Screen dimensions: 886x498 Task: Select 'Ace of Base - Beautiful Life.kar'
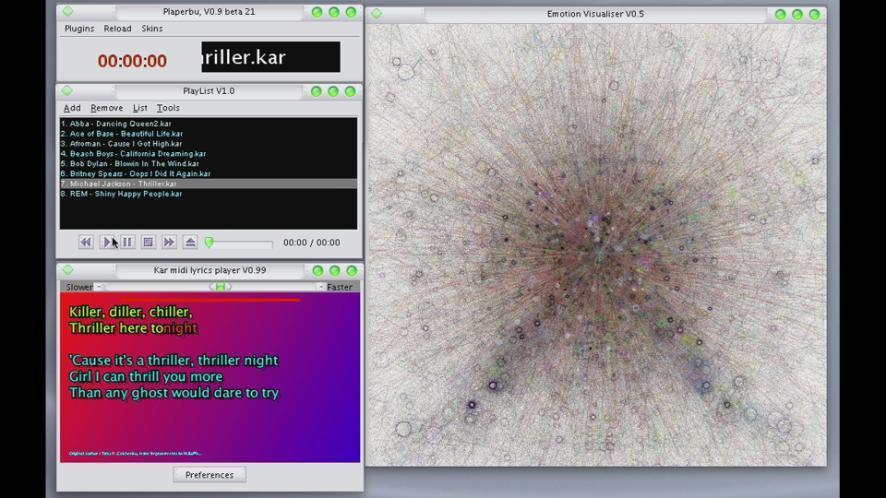[209, 134]
